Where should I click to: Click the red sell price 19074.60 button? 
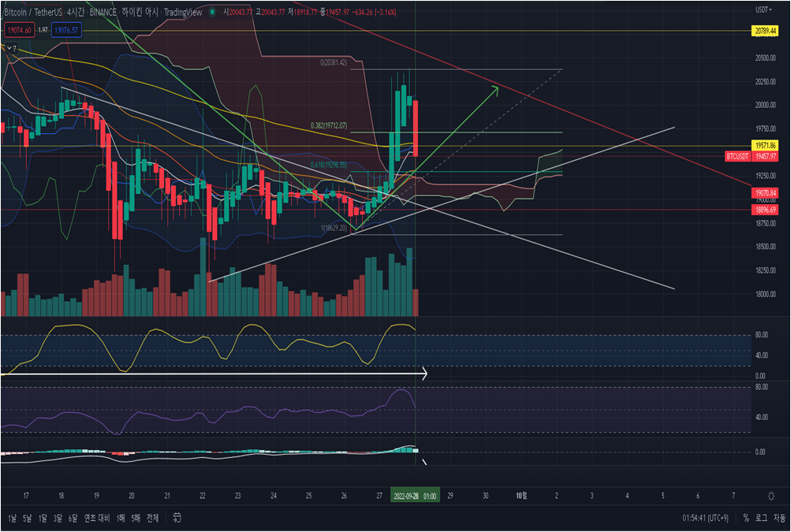[19, 31]
